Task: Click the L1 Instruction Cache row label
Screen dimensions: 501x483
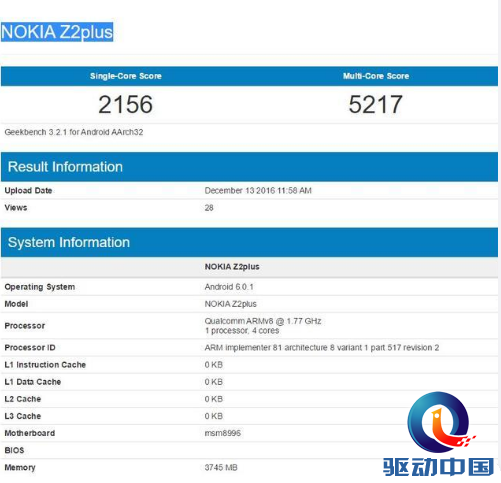Action: tap(45, 365)
